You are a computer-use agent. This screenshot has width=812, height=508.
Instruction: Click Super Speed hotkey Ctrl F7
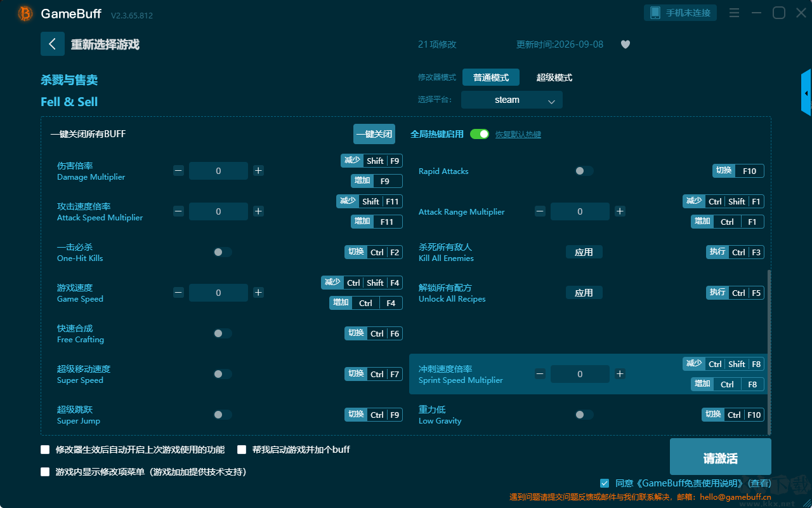click(x=374, y=374)
